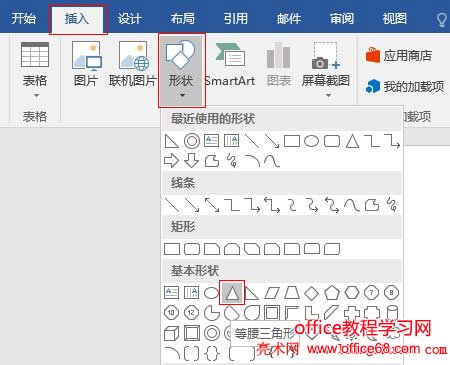Choose plain rectangle in 矩形 section

172,249
